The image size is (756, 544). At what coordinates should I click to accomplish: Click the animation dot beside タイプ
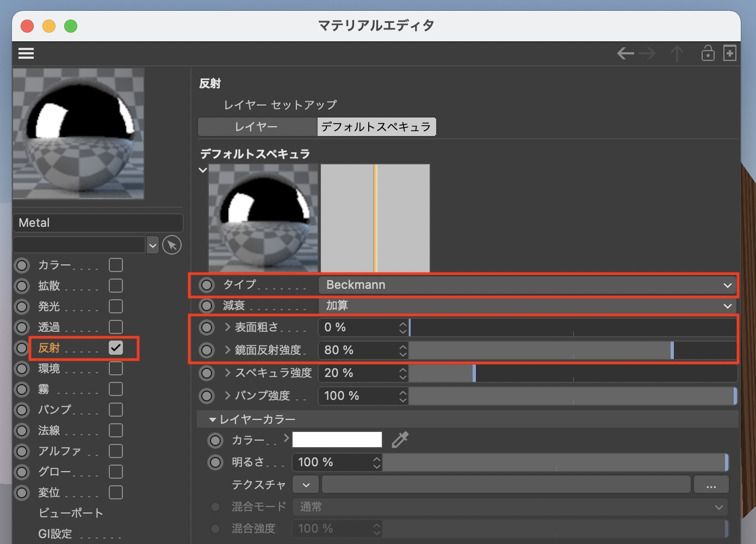click(x=207, y=285)
